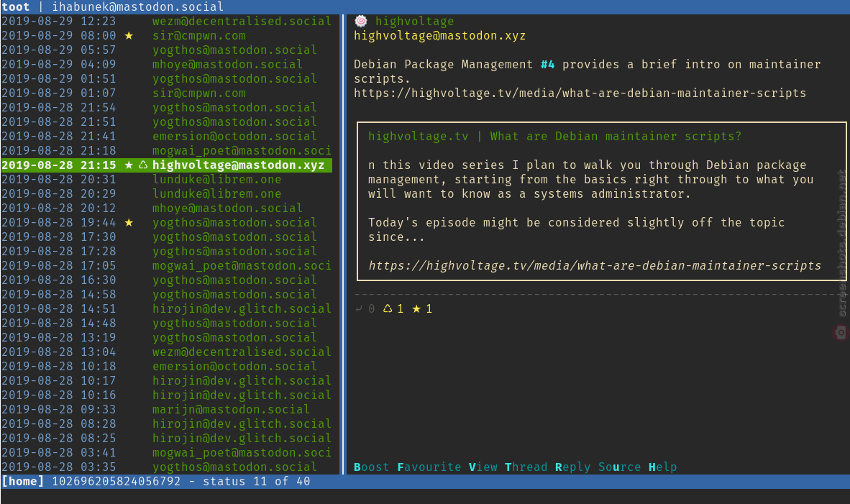Select hirojin row at 08:25

pyautogui.click(x=166, y=439)
